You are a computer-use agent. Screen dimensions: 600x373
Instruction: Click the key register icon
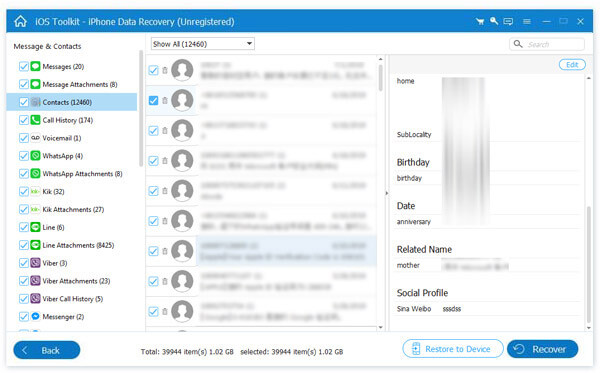(494, 21)
